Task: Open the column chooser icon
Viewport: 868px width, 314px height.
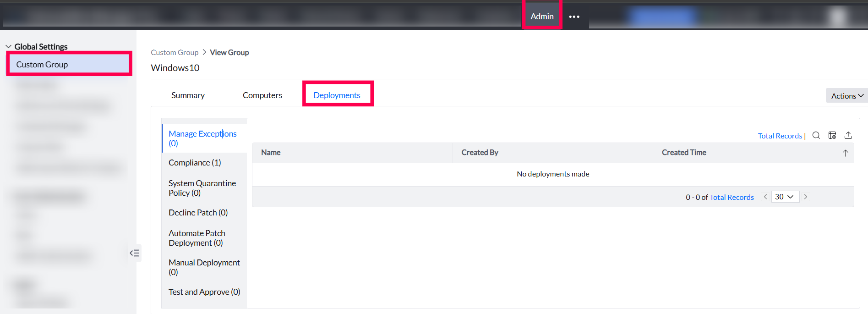Action: [832, 135]
